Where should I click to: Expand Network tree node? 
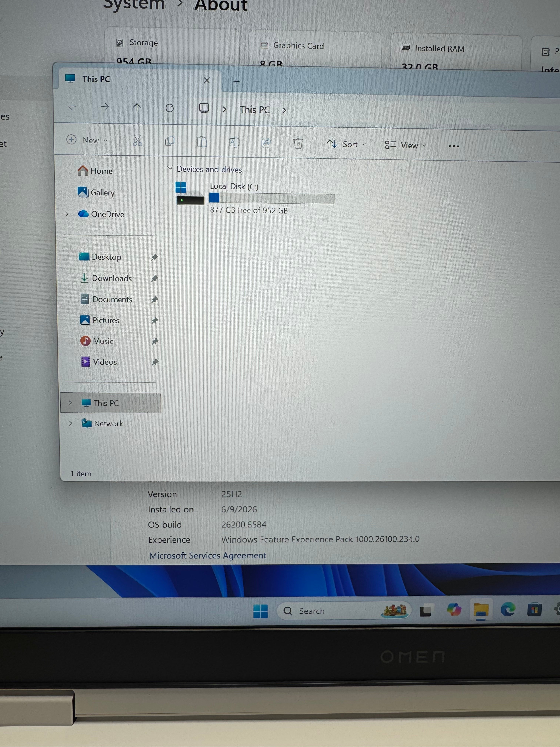pos(70,423)
